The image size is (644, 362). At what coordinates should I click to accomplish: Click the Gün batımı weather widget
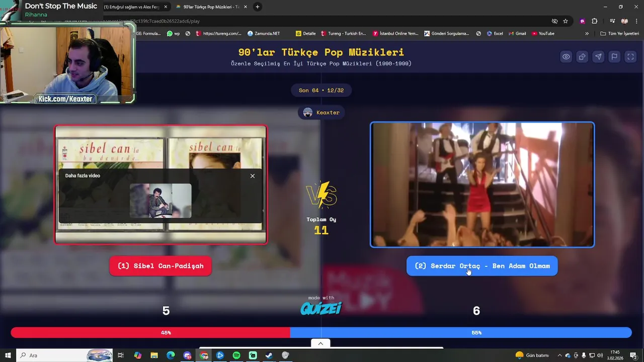click(x=532, y=355)
